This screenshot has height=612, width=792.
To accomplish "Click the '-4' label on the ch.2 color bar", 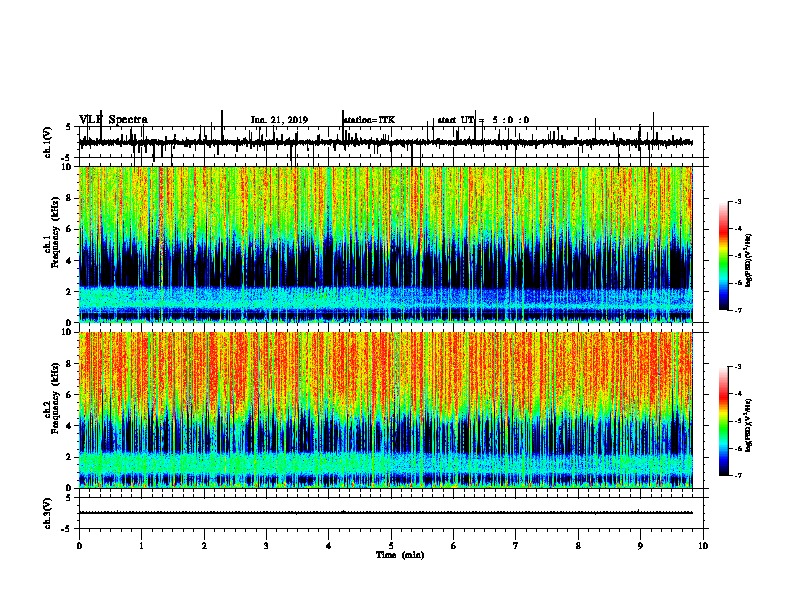I will [x=738, y=394].
